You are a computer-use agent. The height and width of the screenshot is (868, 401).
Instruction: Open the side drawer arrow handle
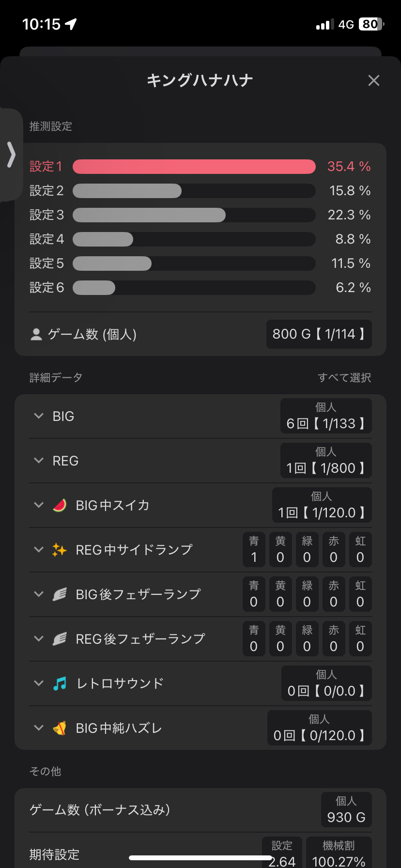pyautogui.click(x=11, y=155)
